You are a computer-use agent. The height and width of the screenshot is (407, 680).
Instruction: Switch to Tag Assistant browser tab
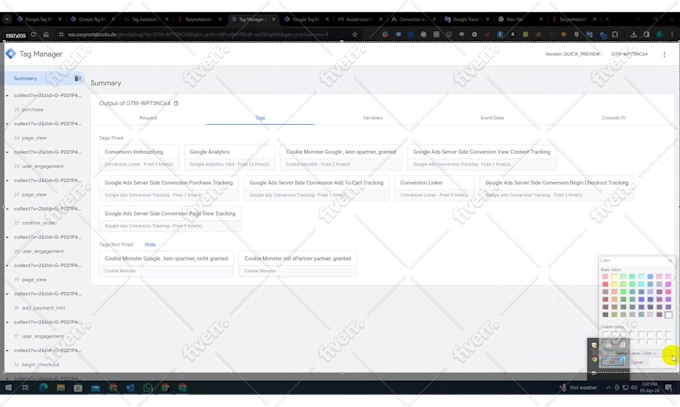tap(145, 19)
